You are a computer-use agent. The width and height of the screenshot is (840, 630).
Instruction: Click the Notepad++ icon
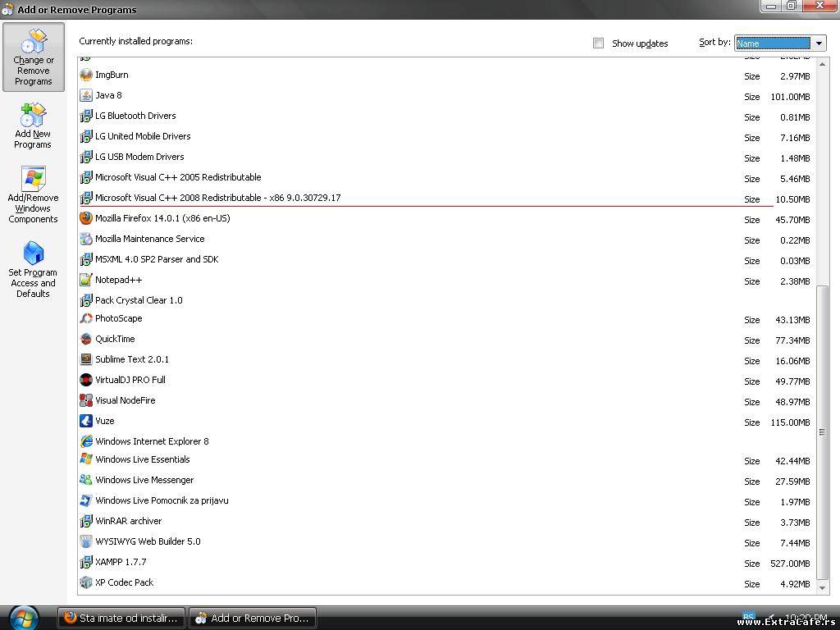85,280
